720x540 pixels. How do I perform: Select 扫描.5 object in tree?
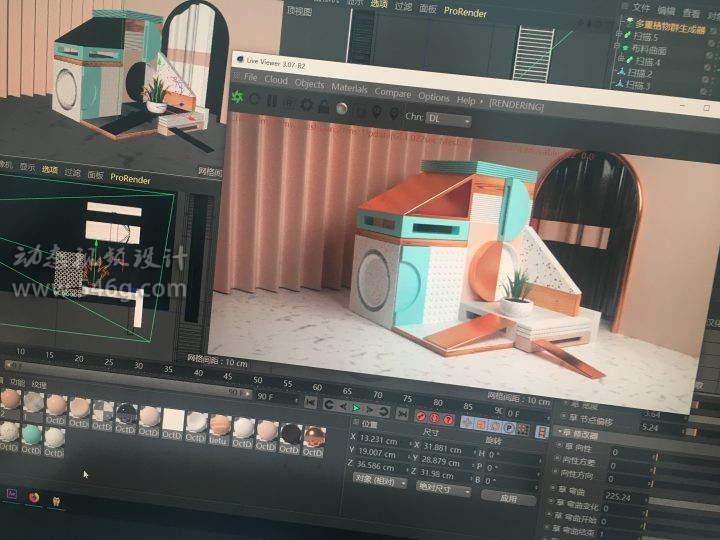(x=646, y=37)
